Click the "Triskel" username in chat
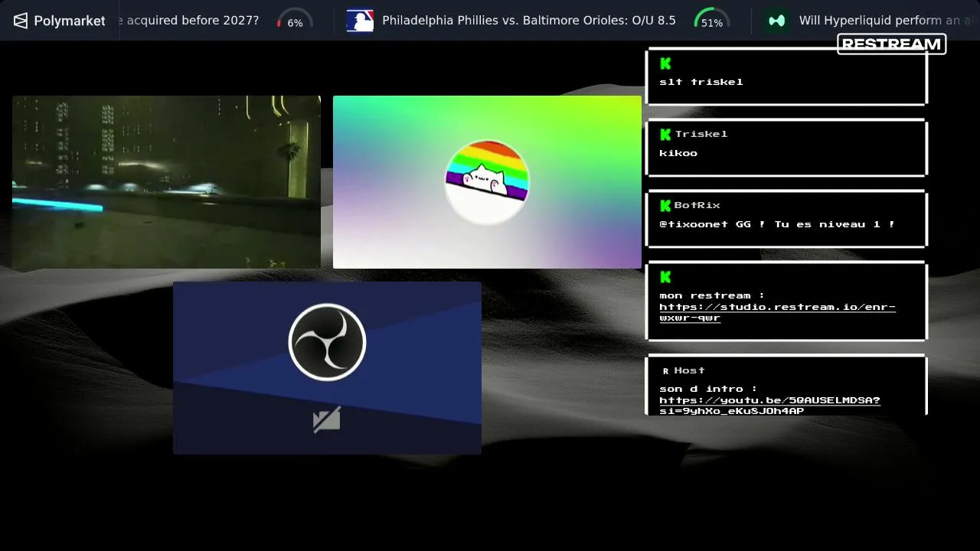Image resolution: width=980 pixels, height=551 pixels. pyautogui.click(x=701, y=134)
